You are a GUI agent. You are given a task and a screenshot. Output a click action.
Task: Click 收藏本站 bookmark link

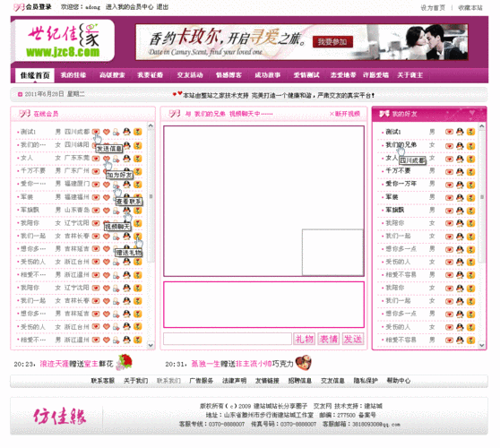pyautogui.click(x=470, y=8)
